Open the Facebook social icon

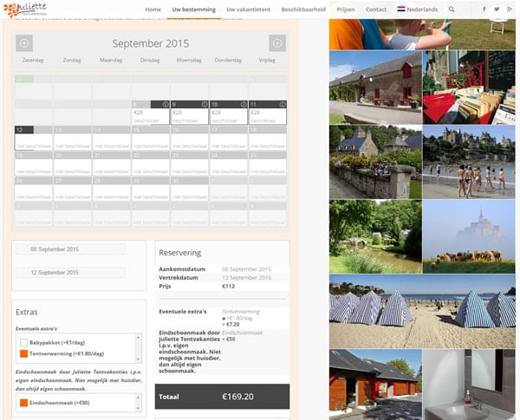(484, 9)
